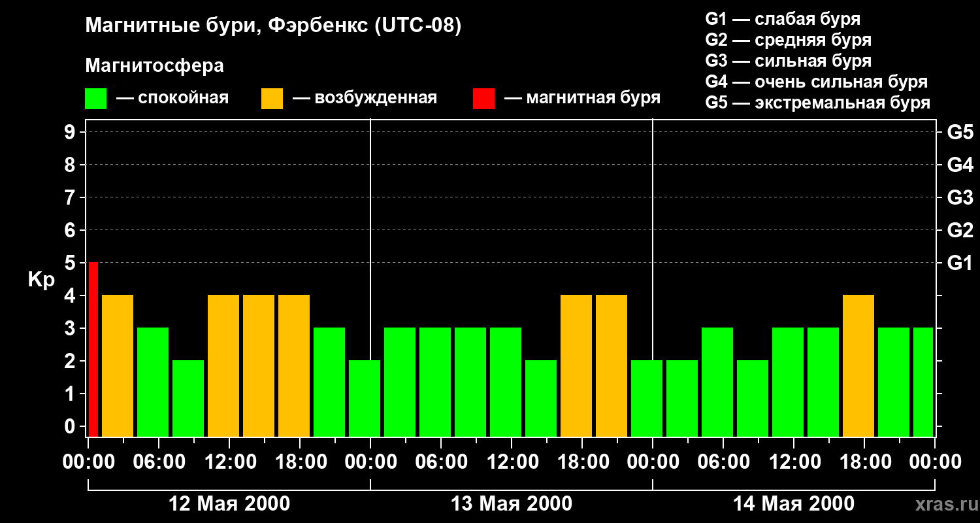Click the date label «14 Мая 2000»
Viewport: 980px width, 523px height.
click(x=794, y=504)
